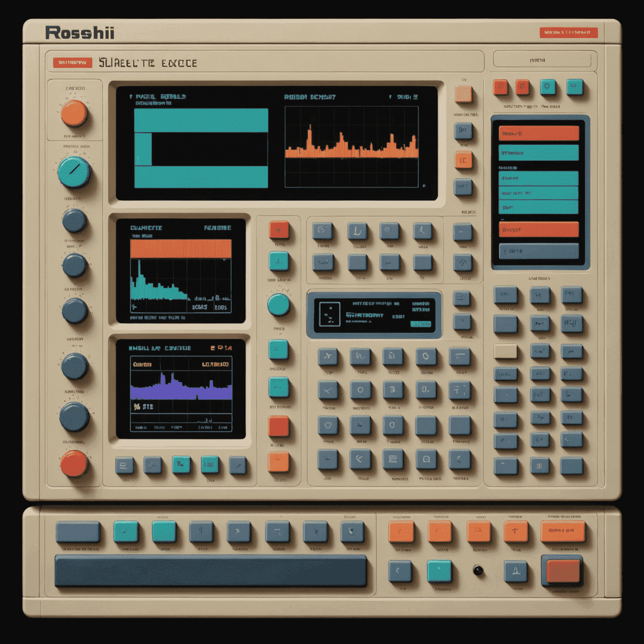Click the teal round knob in the center button column
The image size is (644, 644).
[278, 305]
